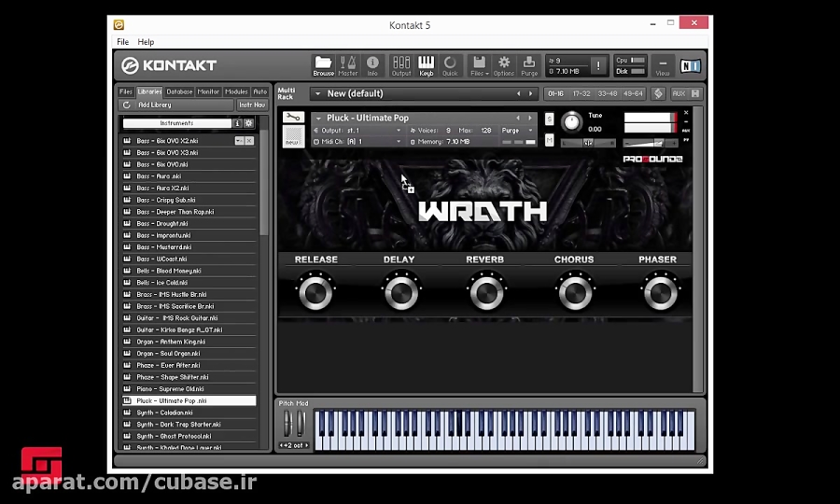
Task: Click the global Purge icon
Action: click(x=529, y=66)
